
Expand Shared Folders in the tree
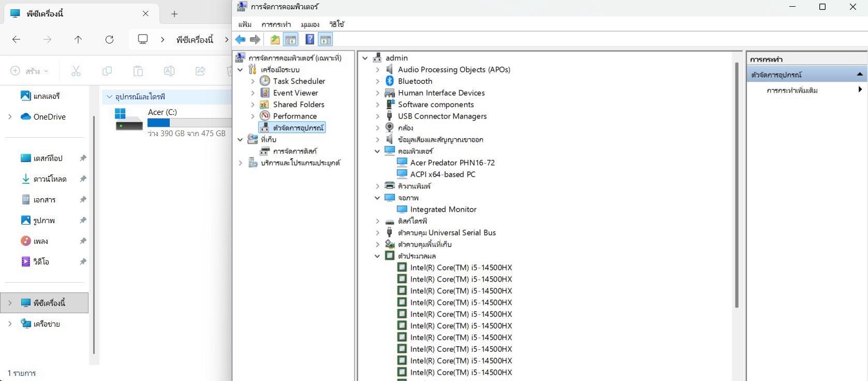pyautogui.click(x=253, y=105)
